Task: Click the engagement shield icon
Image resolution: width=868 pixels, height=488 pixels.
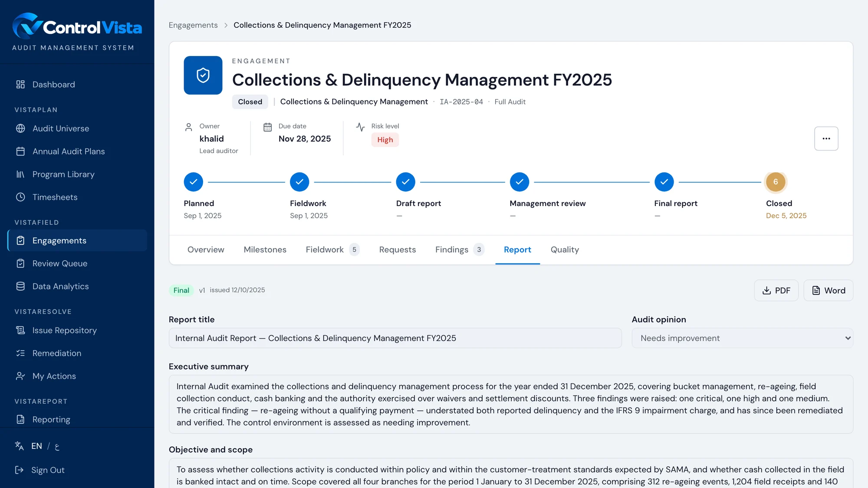Action: pos(203,75)
